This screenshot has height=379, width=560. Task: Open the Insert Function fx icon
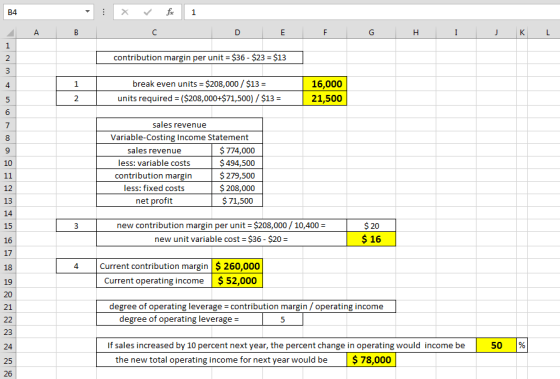[x=170, y=12]
